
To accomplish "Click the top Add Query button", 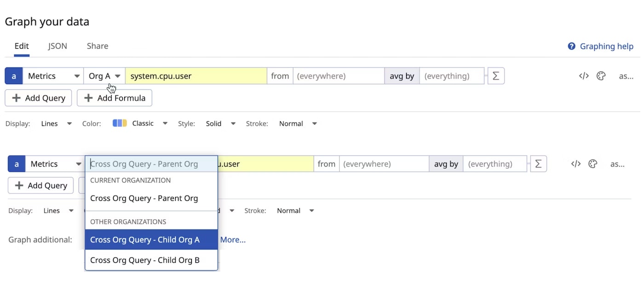I will tap(38, 98).
